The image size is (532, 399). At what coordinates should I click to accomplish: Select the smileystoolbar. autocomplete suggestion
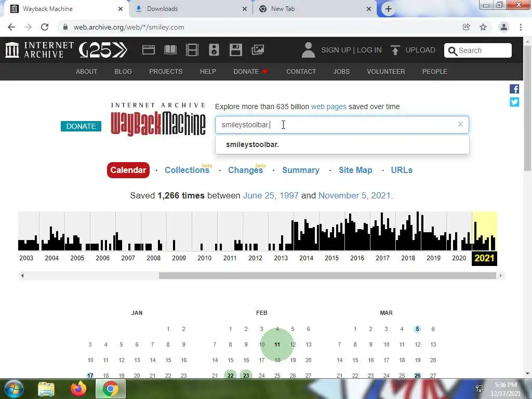342,144
